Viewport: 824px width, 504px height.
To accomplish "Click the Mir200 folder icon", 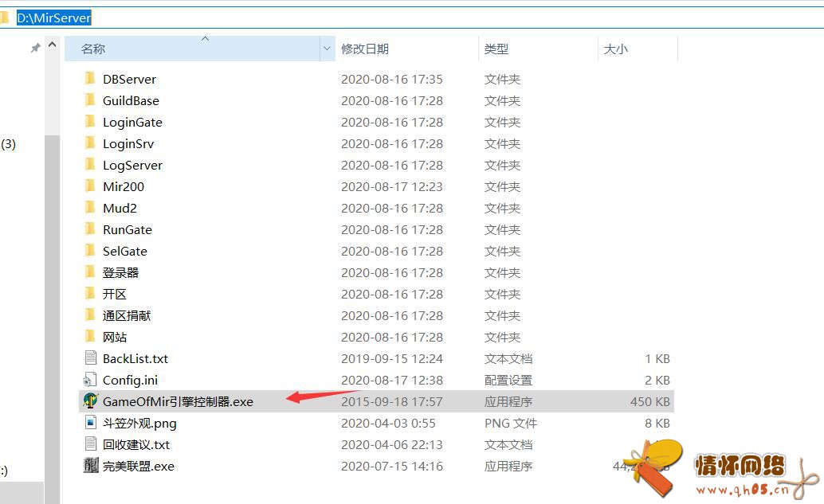I will (x=90, y=186).
